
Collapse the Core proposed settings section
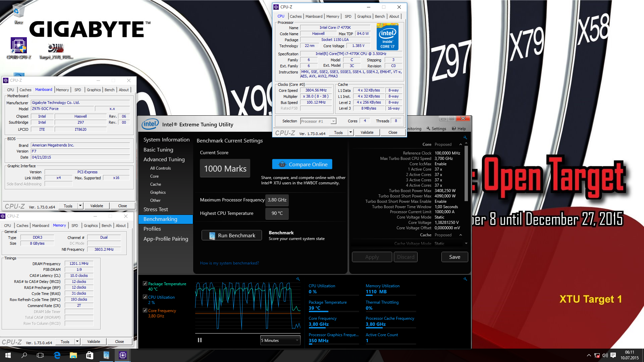pos(461,144)
